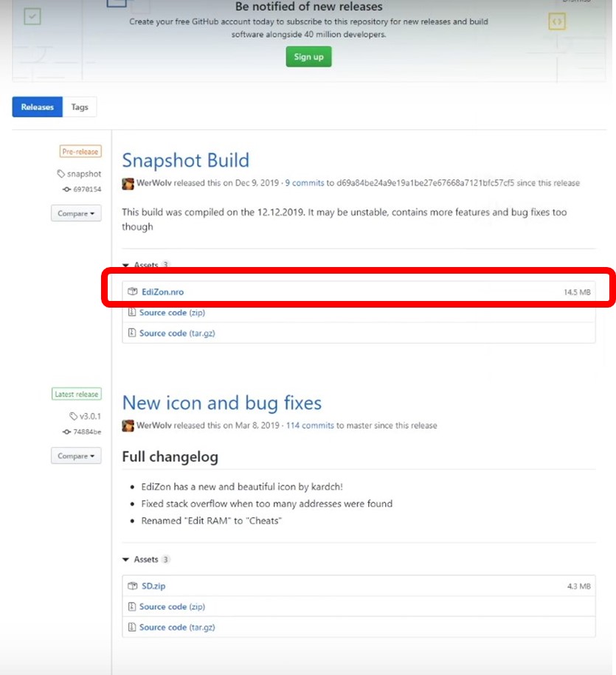Viewport: 616px width, 675px height.
Task: Download snapshot Source code (zip)
Action: tap(172, 313)
